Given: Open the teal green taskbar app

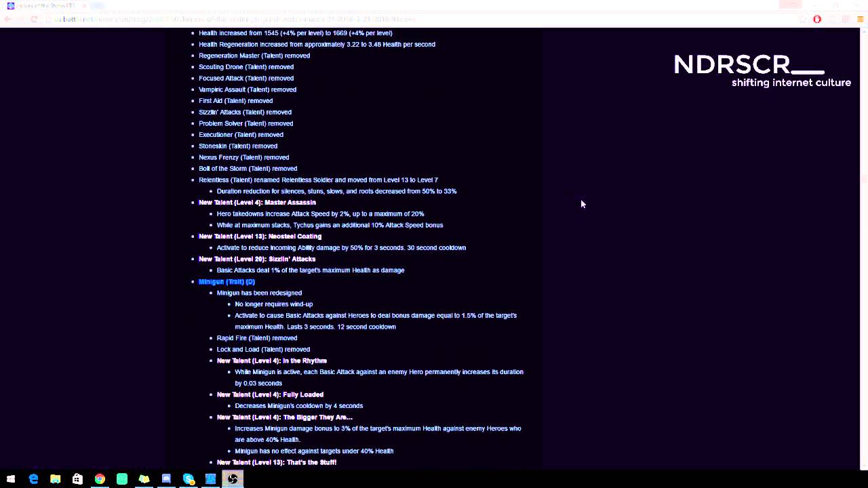Looking at the screenshot, I should tap(122, 479).
